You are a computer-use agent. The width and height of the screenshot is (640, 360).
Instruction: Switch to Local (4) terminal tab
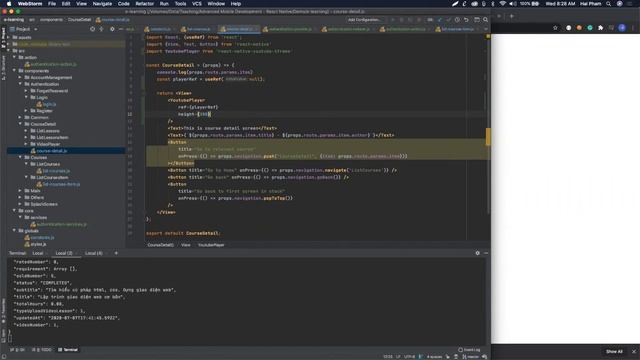pyautogui.click(x=93, y=253)
